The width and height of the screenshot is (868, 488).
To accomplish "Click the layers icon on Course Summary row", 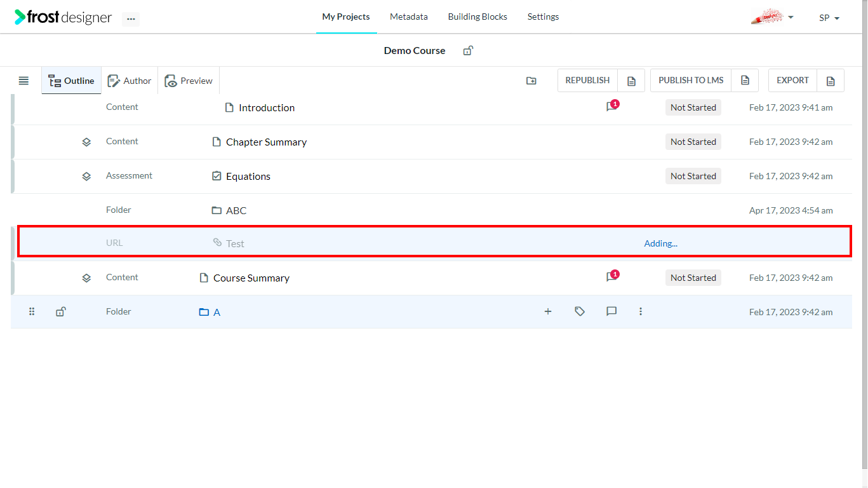I will pos(86,278).
